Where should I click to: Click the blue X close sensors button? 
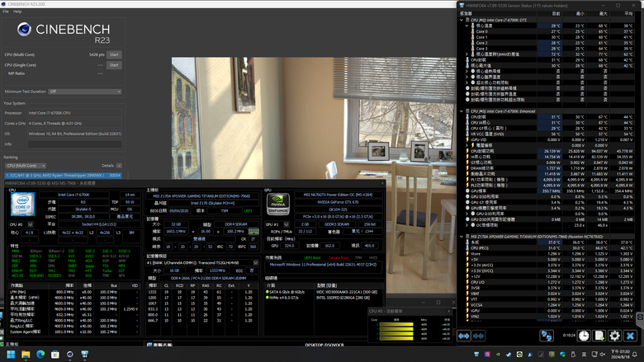630,336
